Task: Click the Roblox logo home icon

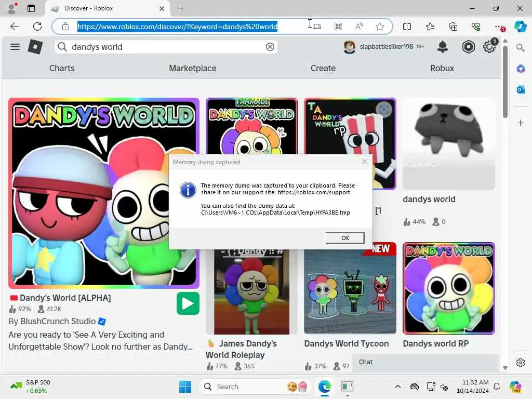Action: coord(35,46)
